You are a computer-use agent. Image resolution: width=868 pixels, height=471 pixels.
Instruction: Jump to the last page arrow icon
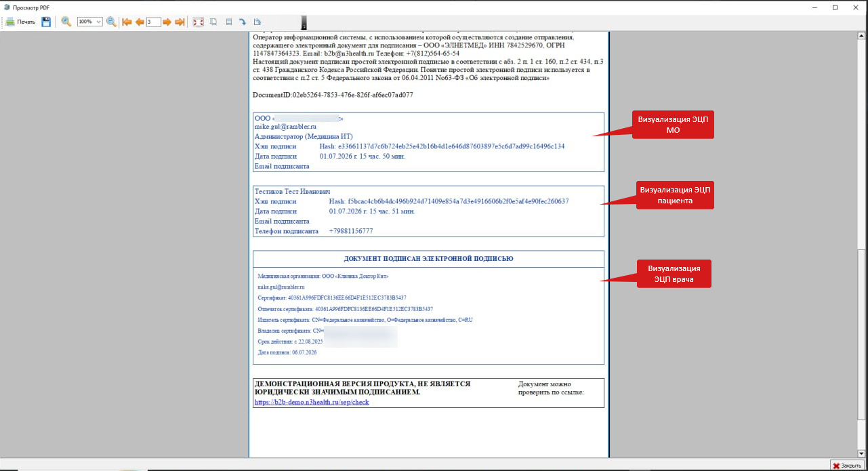tap(180, 22)
